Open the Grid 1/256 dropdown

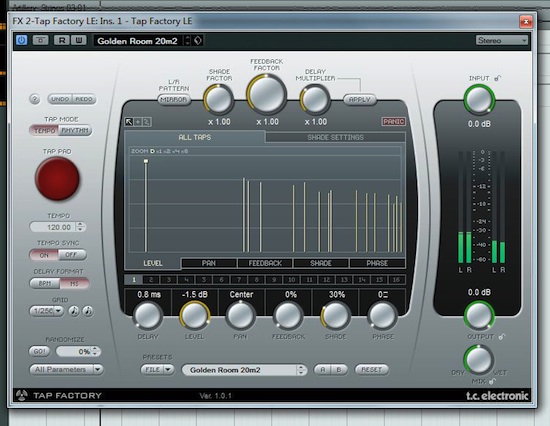[47, 311]
